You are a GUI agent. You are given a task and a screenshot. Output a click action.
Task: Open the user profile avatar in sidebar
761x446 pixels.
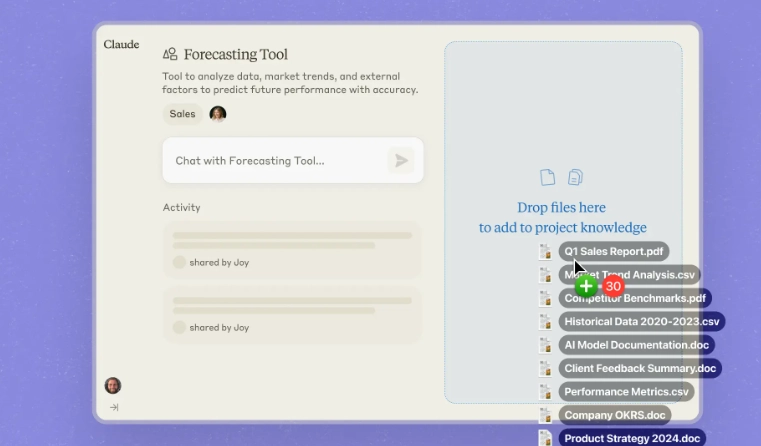pyautogui.click(x=113, y=385)
